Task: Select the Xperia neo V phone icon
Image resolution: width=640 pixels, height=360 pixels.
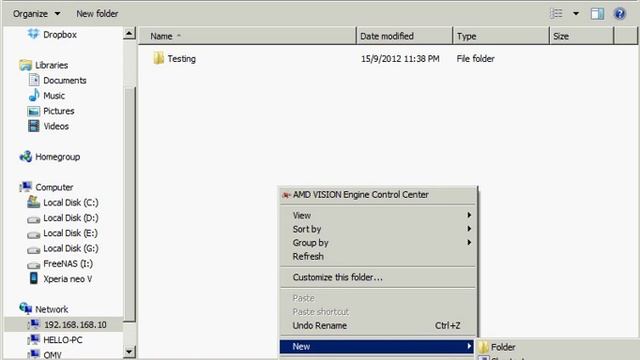Action: pos(33,278)
